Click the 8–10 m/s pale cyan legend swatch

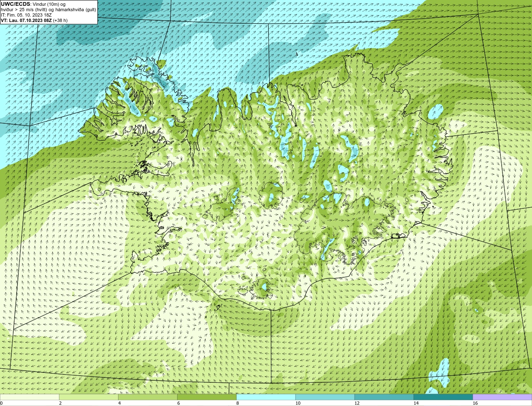[x=266, y=397]
